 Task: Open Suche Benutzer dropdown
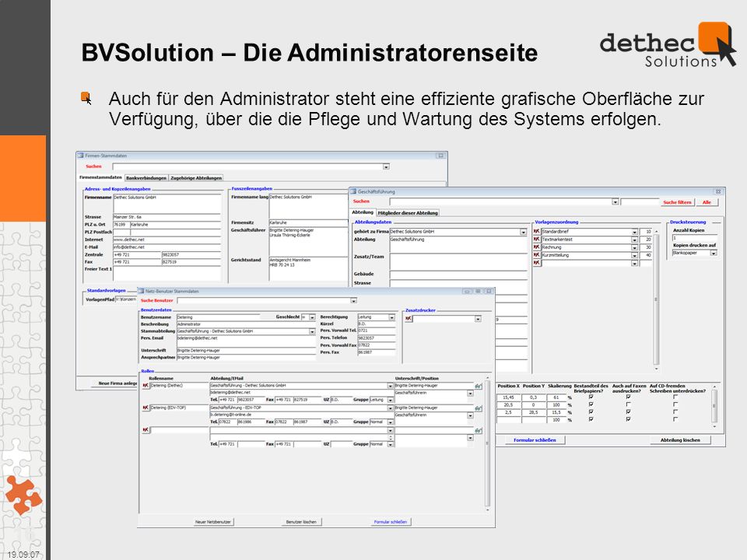[x=353, y=301]
